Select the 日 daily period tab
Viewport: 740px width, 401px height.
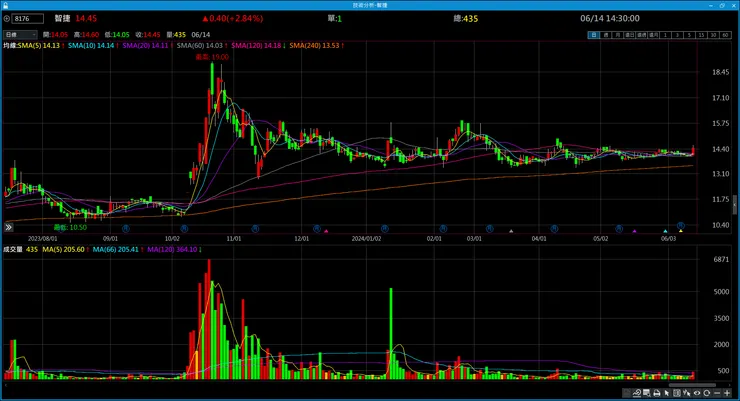point(593,35)
